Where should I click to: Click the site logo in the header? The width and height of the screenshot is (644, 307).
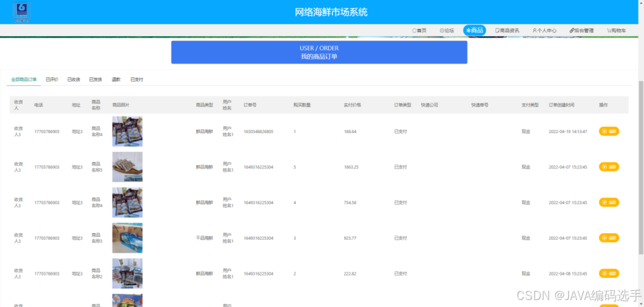(x=22, y=12)
